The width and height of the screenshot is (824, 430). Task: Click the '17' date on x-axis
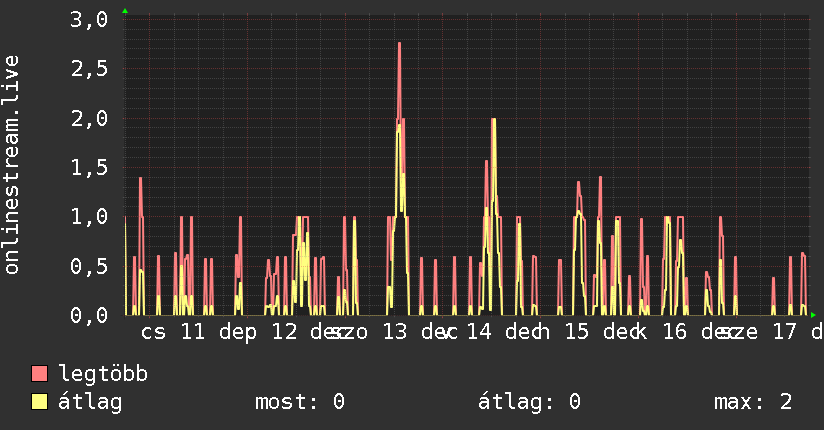[785, 332]
